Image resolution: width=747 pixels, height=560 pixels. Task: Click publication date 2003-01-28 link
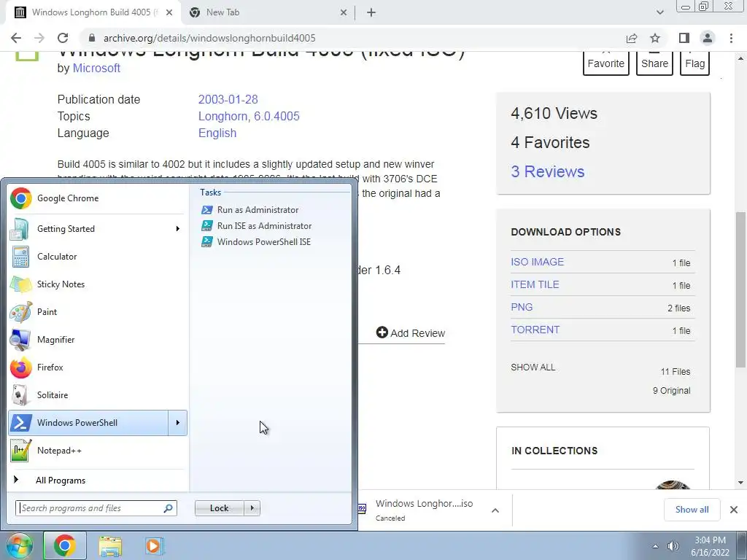(x=228, y=99)
